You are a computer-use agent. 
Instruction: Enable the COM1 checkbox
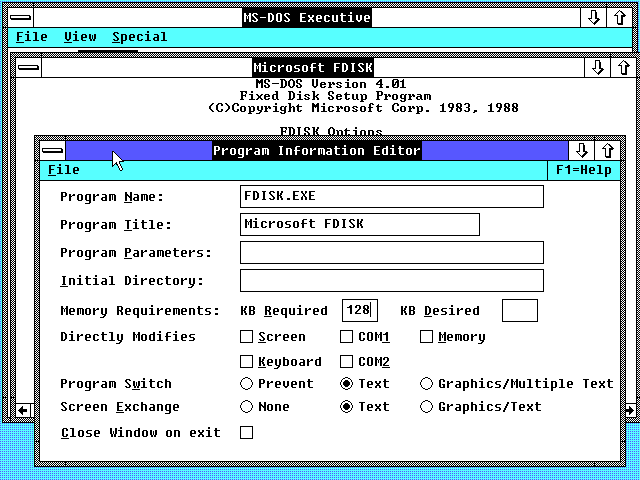[347, 337]
